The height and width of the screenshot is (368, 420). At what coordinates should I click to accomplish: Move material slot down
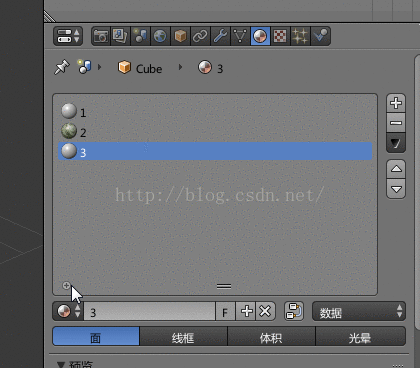pyautogui.click(x=396, y=189)
